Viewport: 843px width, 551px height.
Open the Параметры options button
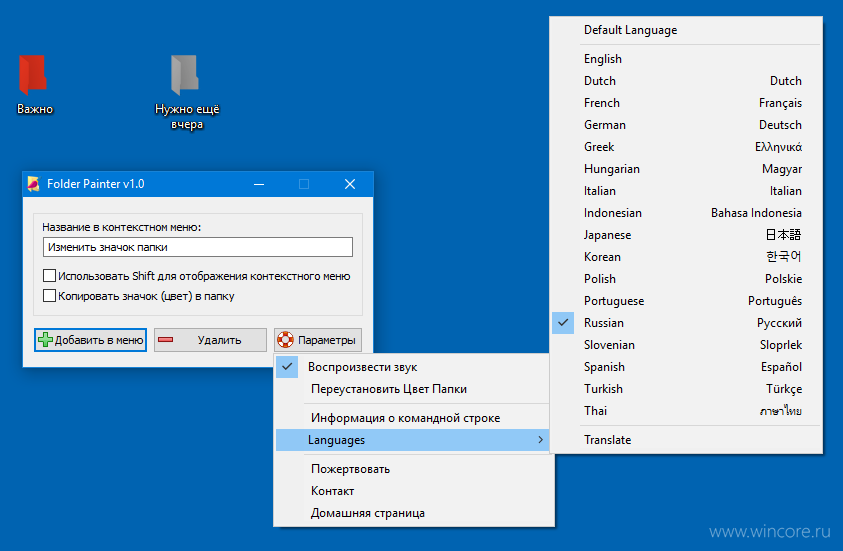(x=318, y=340)
